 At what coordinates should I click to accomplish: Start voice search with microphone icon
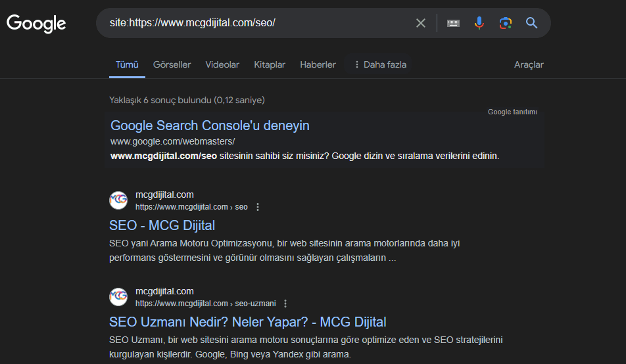click(x=479, y=23)
